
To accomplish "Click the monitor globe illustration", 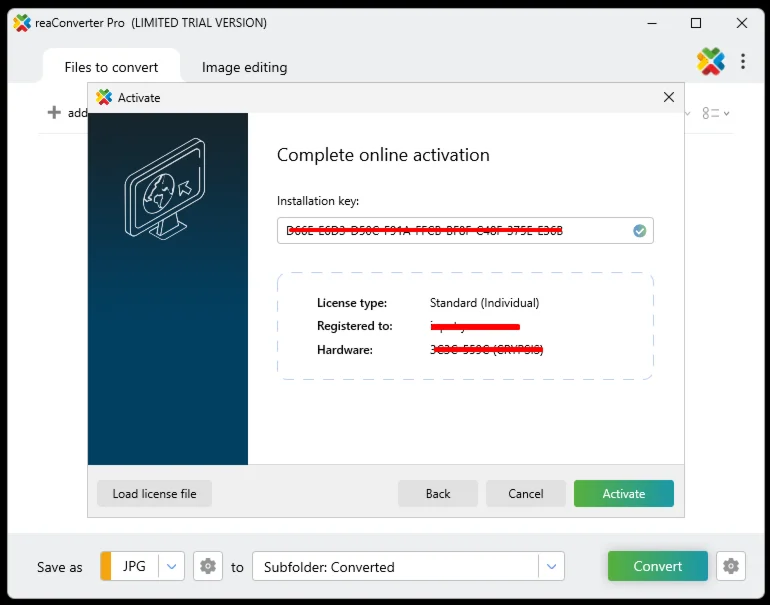I will point(165,189).
